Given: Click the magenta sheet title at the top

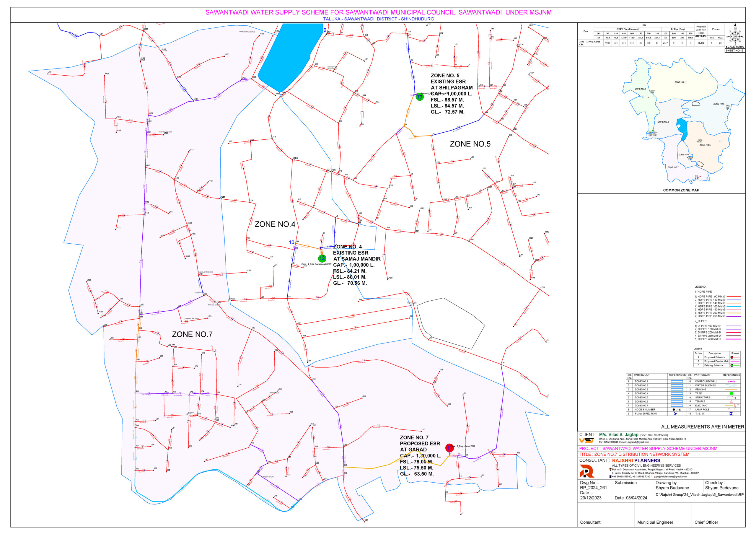Looking at the screenshot, I should click(x=378, y=12).
